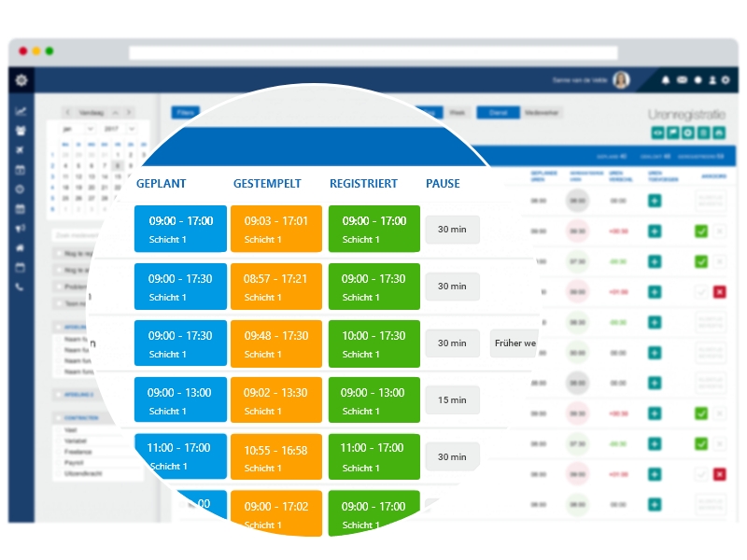
Task: Open green registered shift 09:00 - 13:00
Action: 374,400
